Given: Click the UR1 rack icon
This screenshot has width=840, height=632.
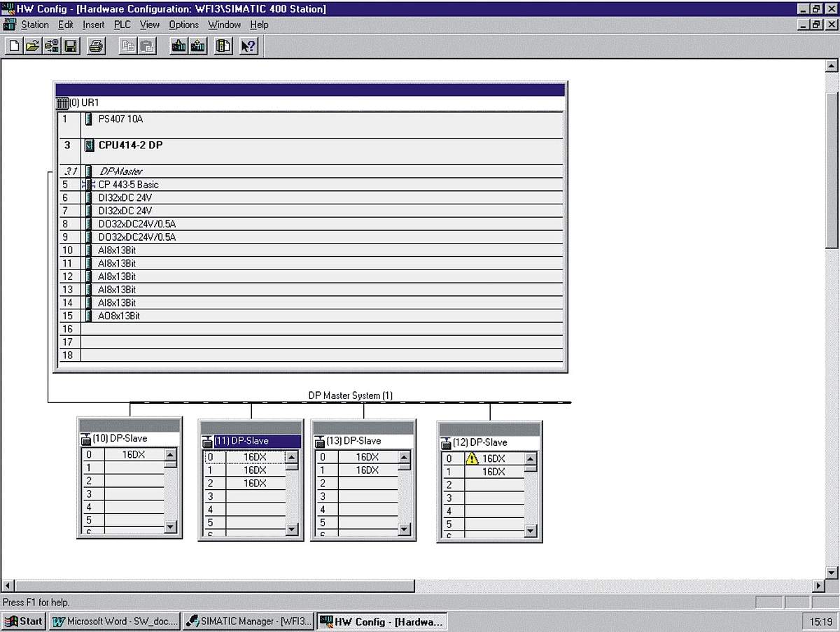Looking at the screenshot, I should click(x=62, y=103).
